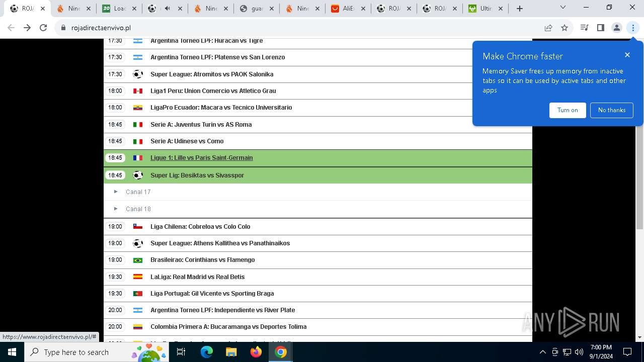This screenshot has width=644, height=362.
Task: Switch to the 'Ultir' tab
Action: [x=485, y=9]
